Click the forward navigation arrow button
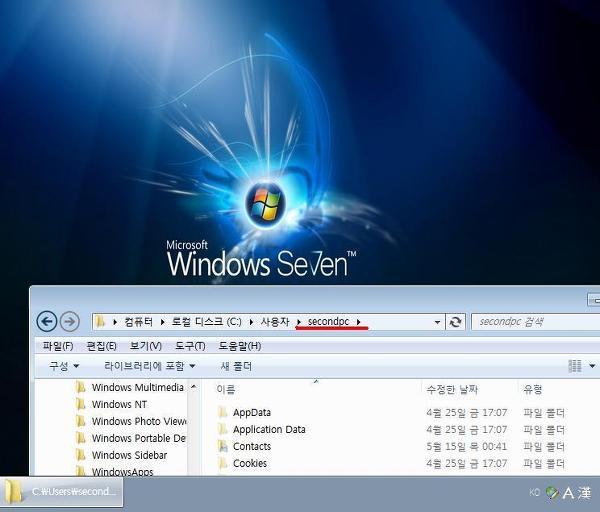This screenshot has width=600, height=512. point(70,321)
